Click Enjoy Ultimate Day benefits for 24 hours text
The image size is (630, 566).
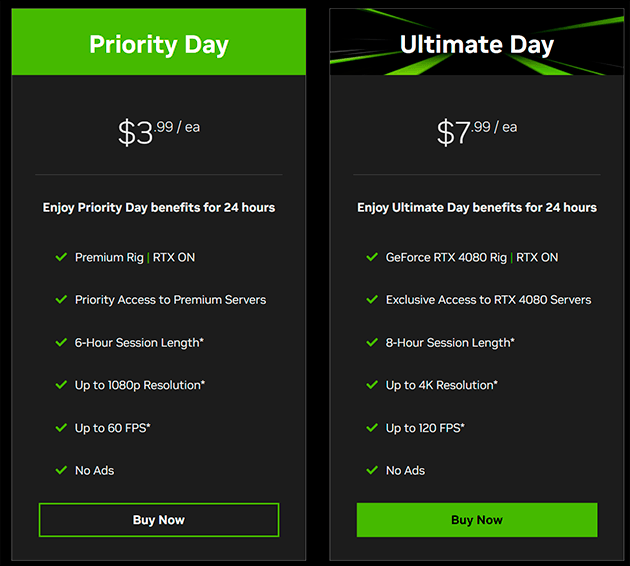(x=477, y=208)
